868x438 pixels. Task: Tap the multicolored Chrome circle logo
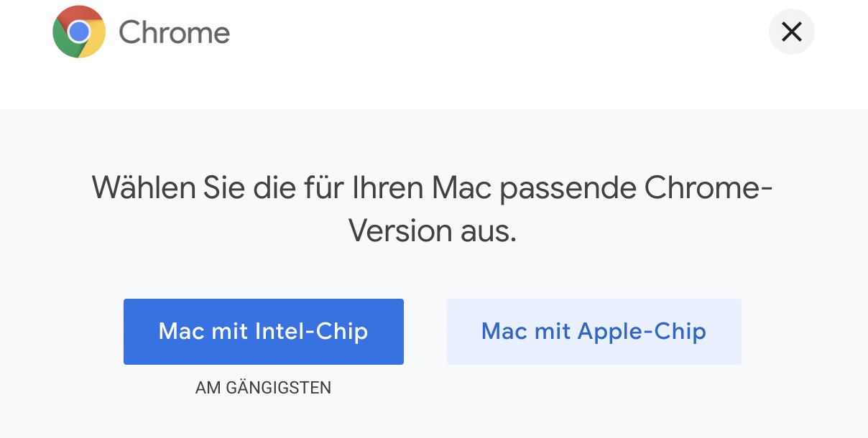click(x=79, y=32)
